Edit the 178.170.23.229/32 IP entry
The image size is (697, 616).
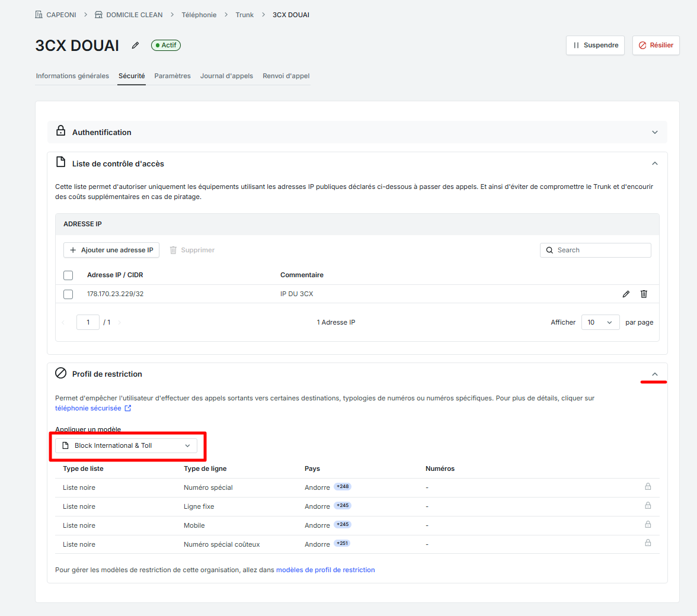[626, 294]
